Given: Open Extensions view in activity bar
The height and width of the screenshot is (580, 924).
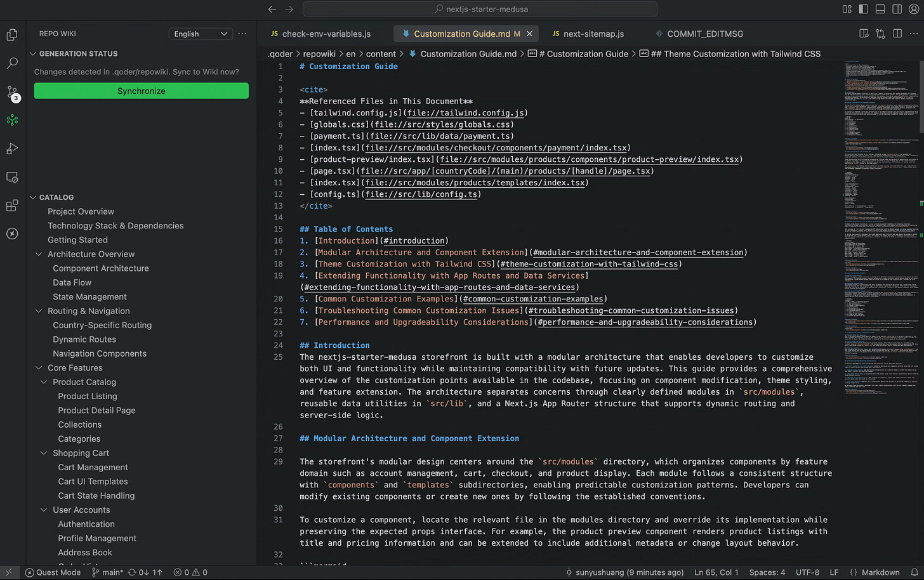Looking at the screenshot, I should point(12,206).
